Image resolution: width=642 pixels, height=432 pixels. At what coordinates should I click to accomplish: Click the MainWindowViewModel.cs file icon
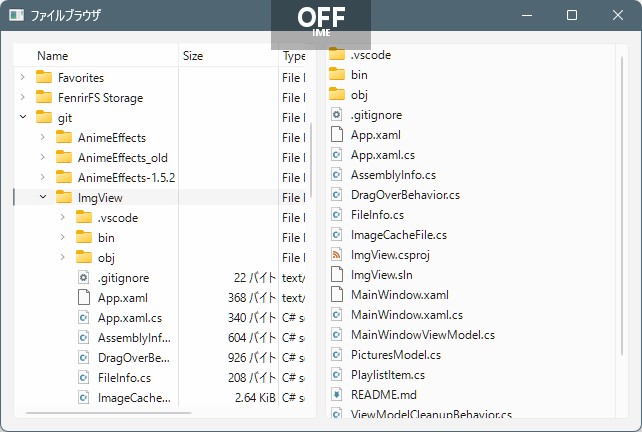point(336,335)
